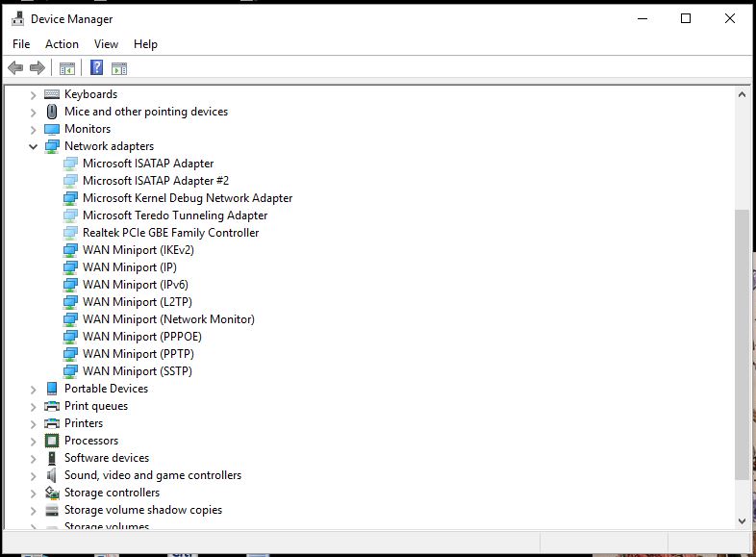Click the Forward arrow toolbar icon
This screenshot has width=756, height=557.
click(x=38, y=68)
